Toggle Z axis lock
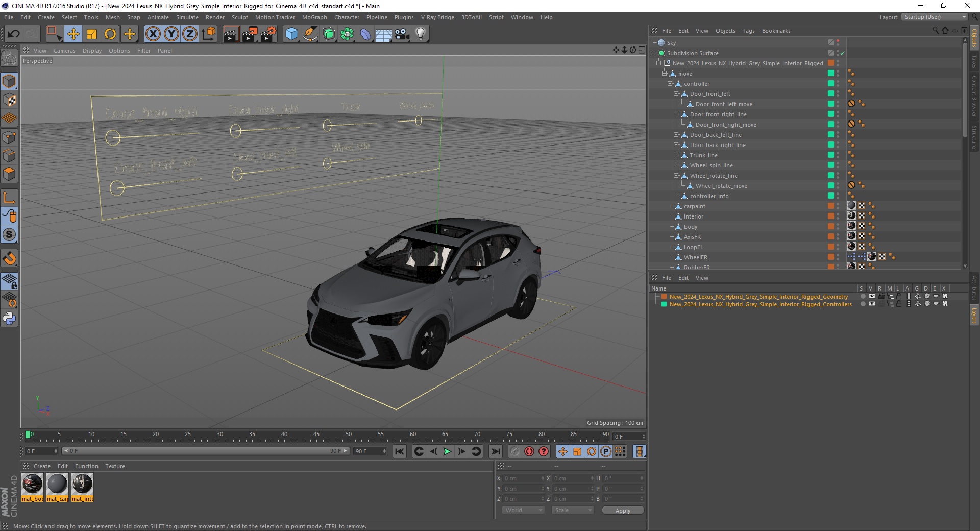The width and height of the screenshot is (980, 531). 190,34
